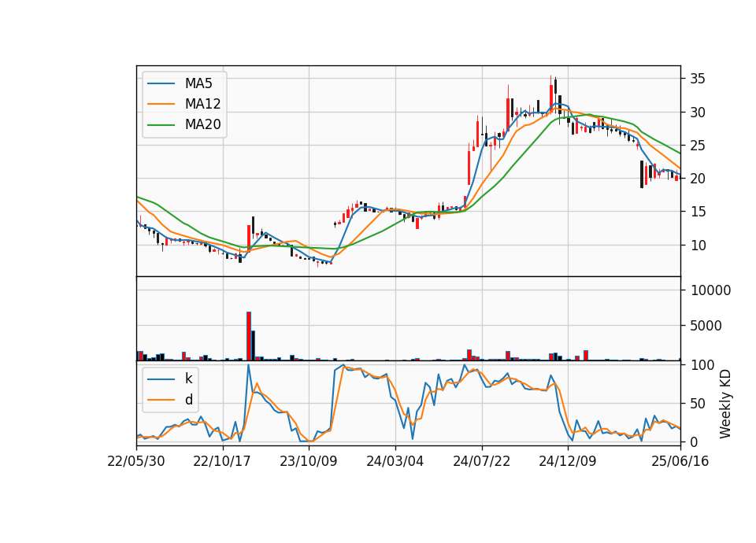Click the price axis value 15
The image size is (756, 543).
click(698, 212)
